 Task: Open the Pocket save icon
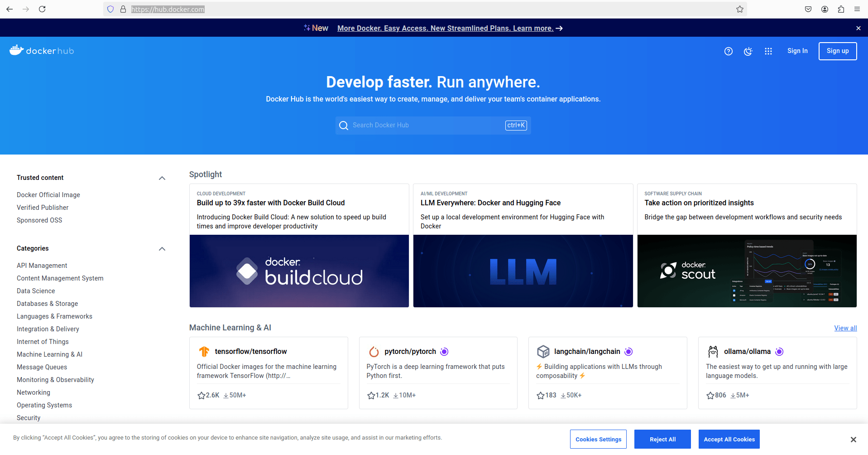(x=808, y=9)
